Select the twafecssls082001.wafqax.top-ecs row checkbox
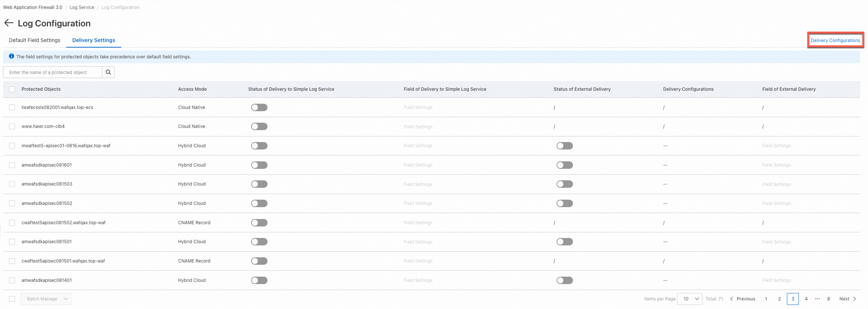 12,107
